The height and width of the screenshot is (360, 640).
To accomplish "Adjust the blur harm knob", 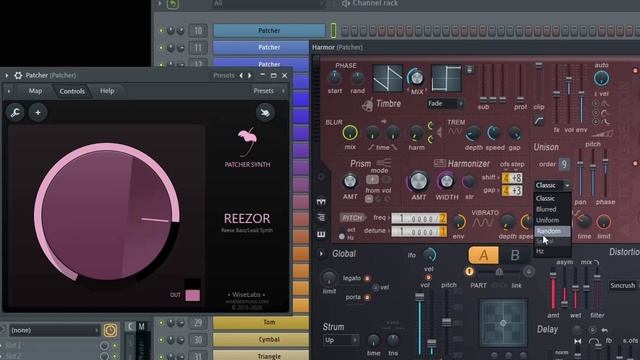I will click(416, 133).
